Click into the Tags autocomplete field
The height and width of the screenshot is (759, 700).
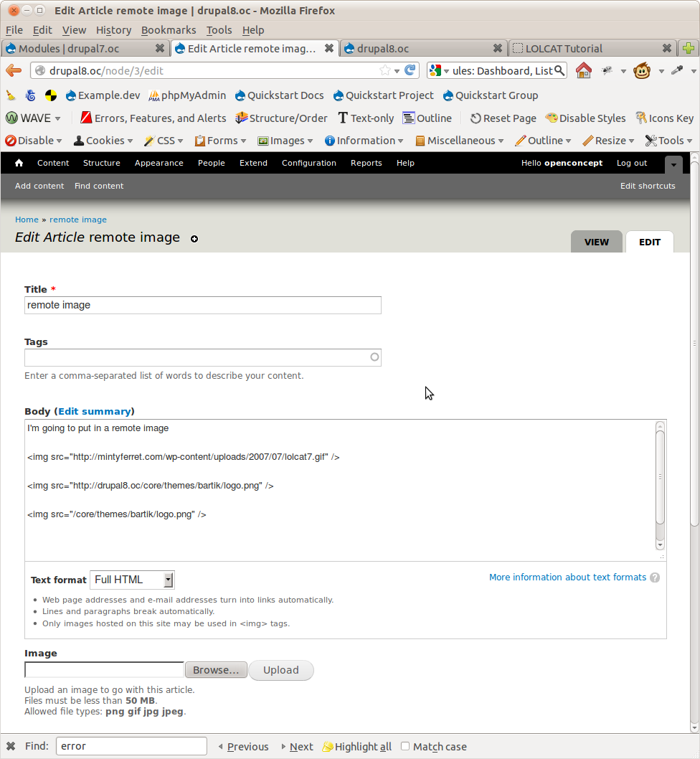(203, 357)
